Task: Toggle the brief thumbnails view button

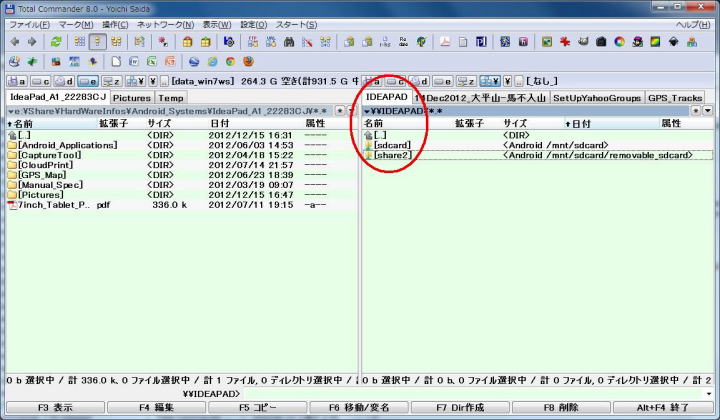Action: 80,42
